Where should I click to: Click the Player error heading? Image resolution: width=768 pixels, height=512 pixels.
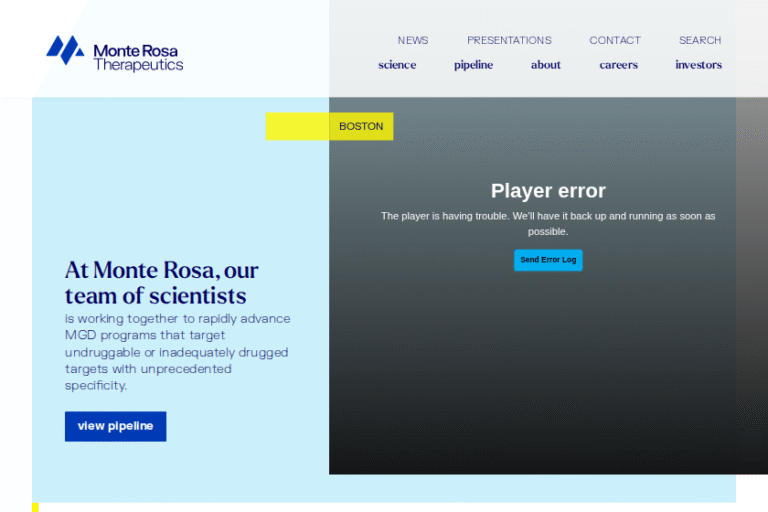click(548, 191)
